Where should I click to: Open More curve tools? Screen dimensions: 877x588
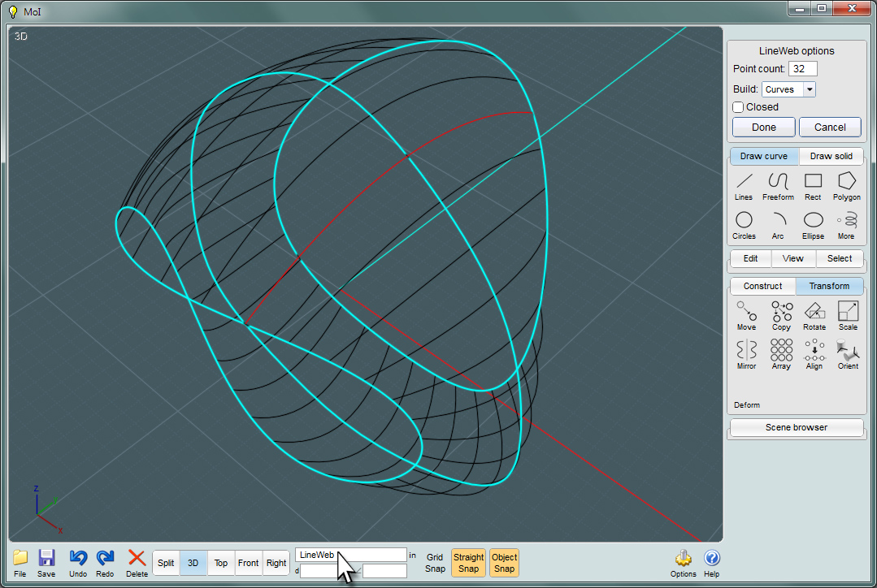coord(846,226)
